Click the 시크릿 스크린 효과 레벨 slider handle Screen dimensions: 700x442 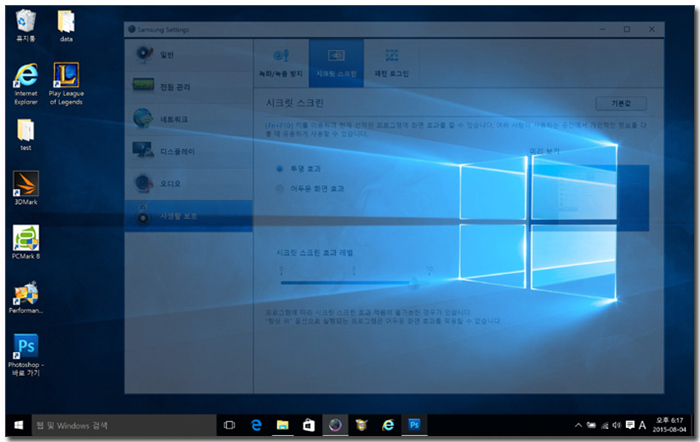coord(414,283)
